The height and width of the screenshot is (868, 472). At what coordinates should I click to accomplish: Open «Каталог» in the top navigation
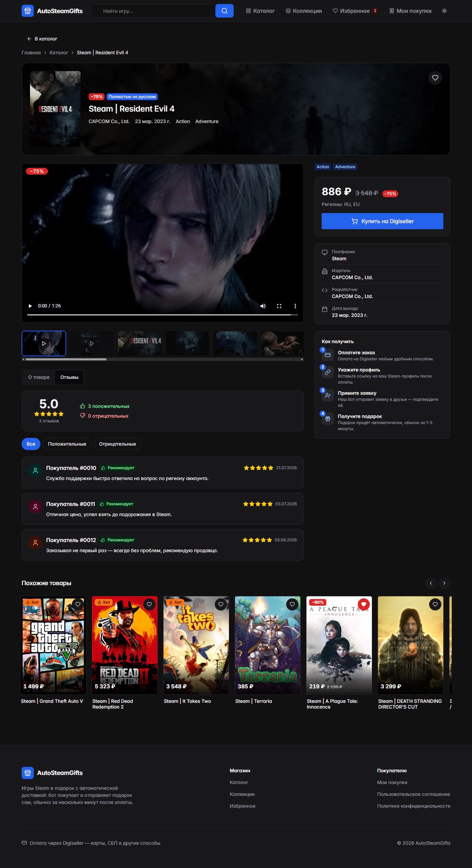[260, 11]
